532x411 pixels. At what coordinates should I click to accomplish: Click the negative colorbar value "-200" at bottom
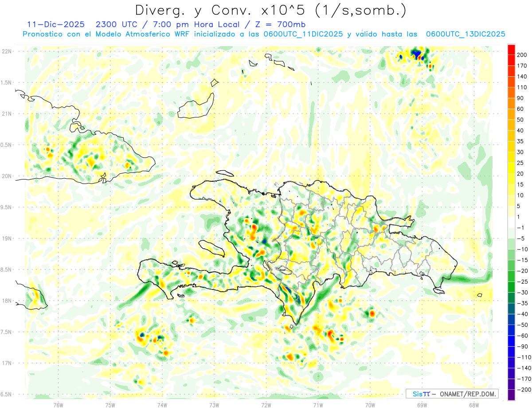coord(524,390)
